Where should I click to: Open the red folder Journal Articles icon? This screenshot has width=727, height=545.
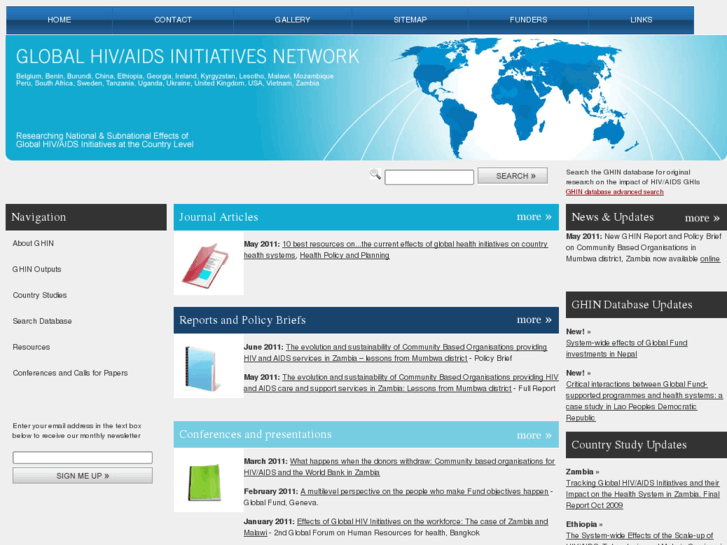point(208,263)
